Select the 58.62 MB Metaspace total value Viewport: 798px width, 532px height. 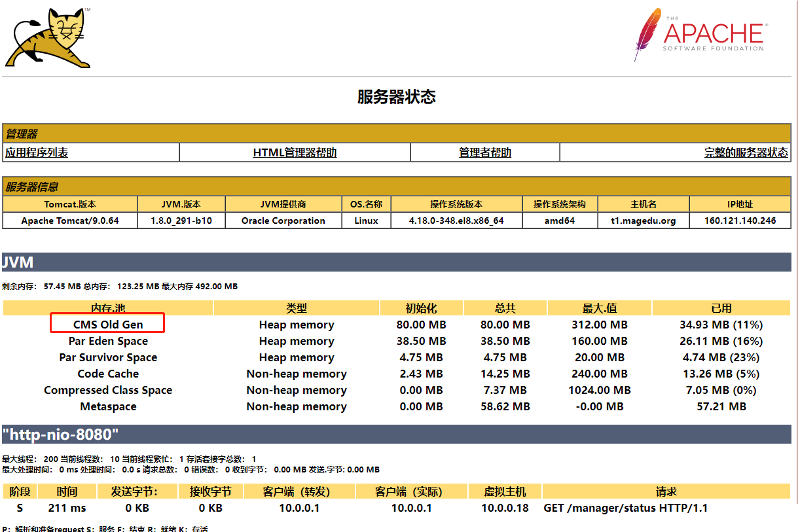pyautogui.click(x=505, y=406)
